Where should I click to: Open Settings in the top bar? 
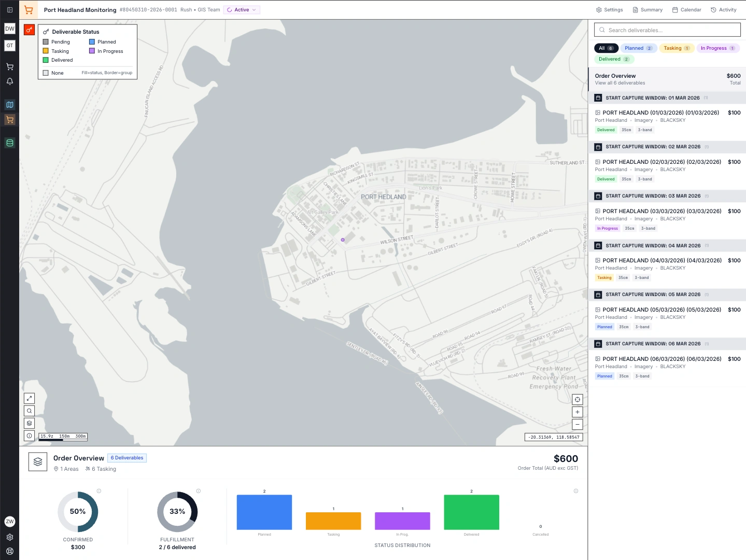609,10
